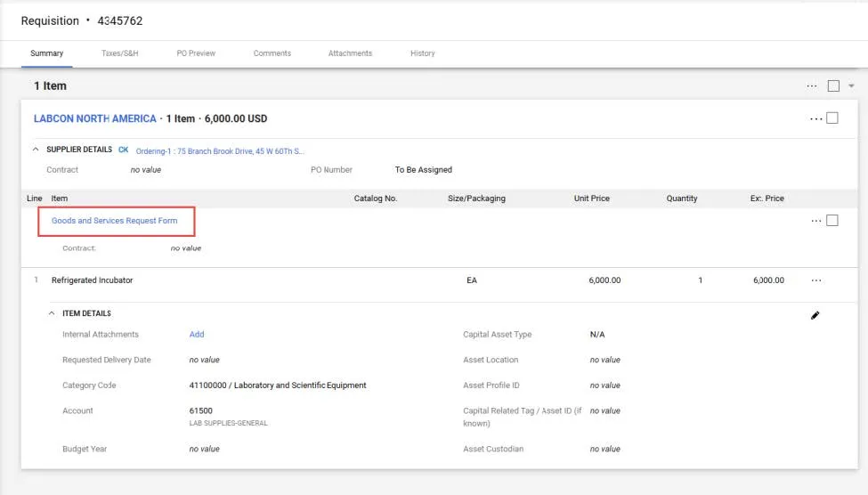Click the Budget Year no value
Viewport: 868px width, 495px height.
point(204,449)
